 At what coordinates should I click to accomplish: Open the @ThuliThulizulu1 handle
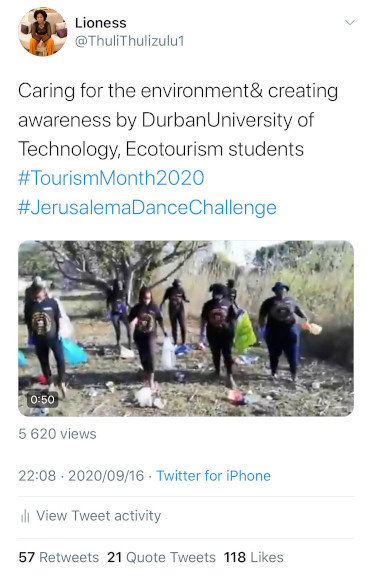click(129, 41)
